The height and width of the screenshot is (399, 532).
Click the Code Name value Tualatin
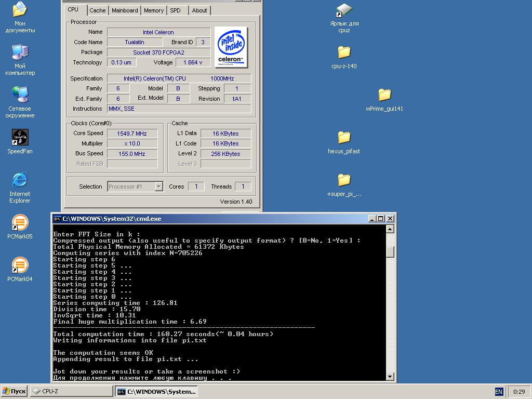(135, 42)
